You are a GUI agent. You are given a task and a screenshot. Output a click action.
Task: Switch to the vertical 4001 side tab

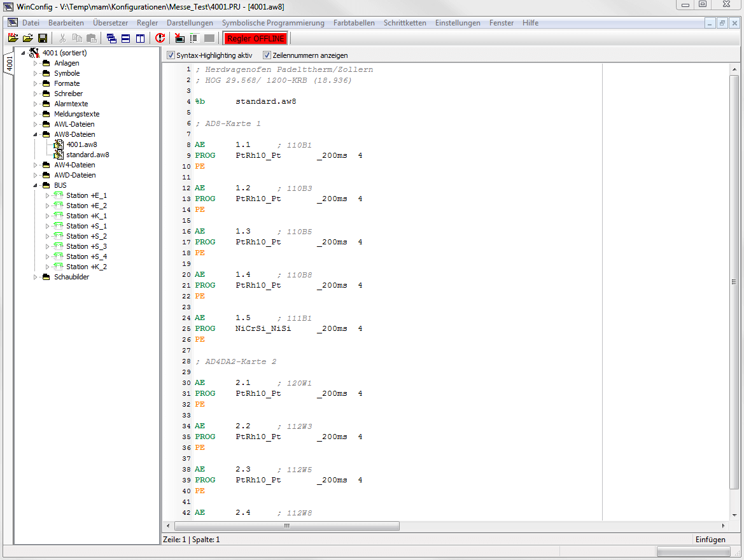pyautogui.click(x=9, y=63)
